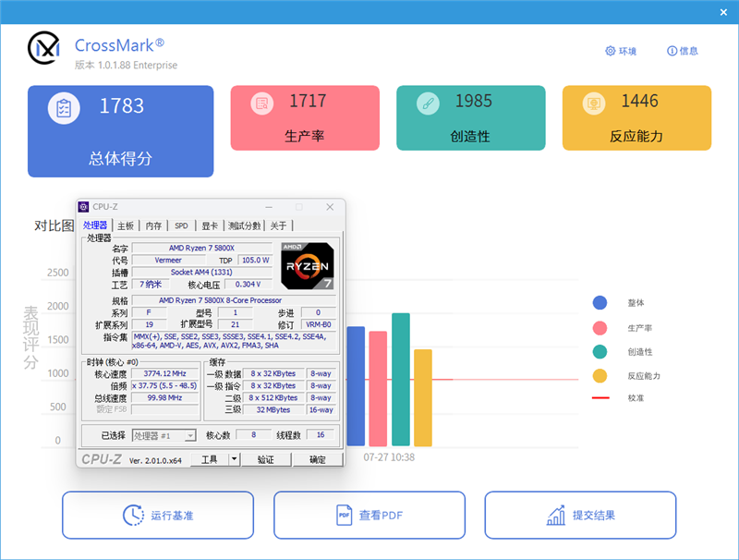Click the 07-27 10:38 chart date label
This screenshot has width=739, height=560.
[x=389, y=457]
